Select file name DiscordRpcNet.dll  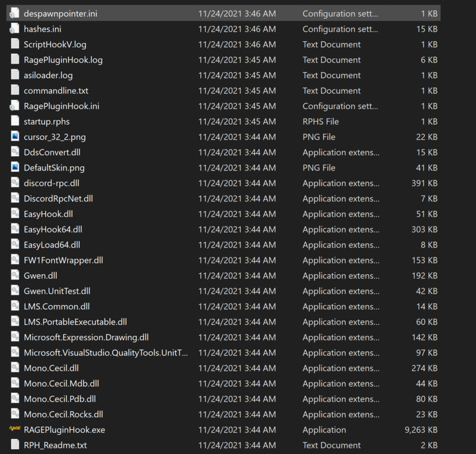pyautogui.click(x=58, y=199)
